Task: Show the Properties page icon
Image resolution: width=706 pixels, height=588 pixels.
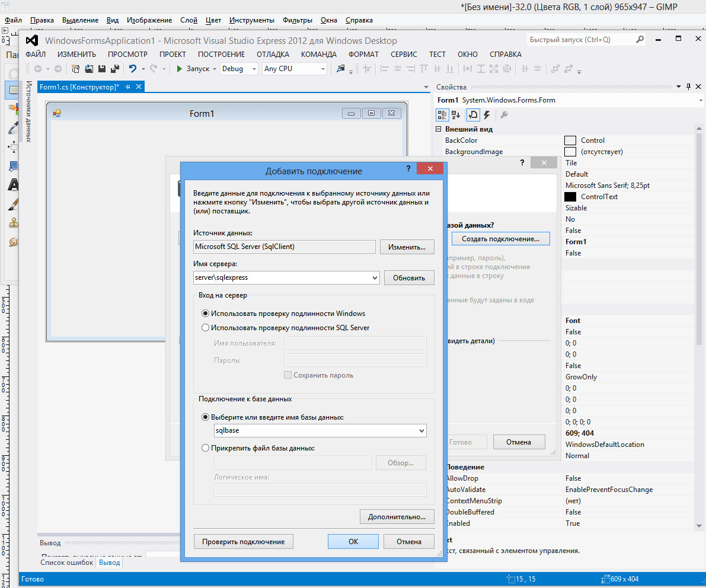Action: coord(473,115)
